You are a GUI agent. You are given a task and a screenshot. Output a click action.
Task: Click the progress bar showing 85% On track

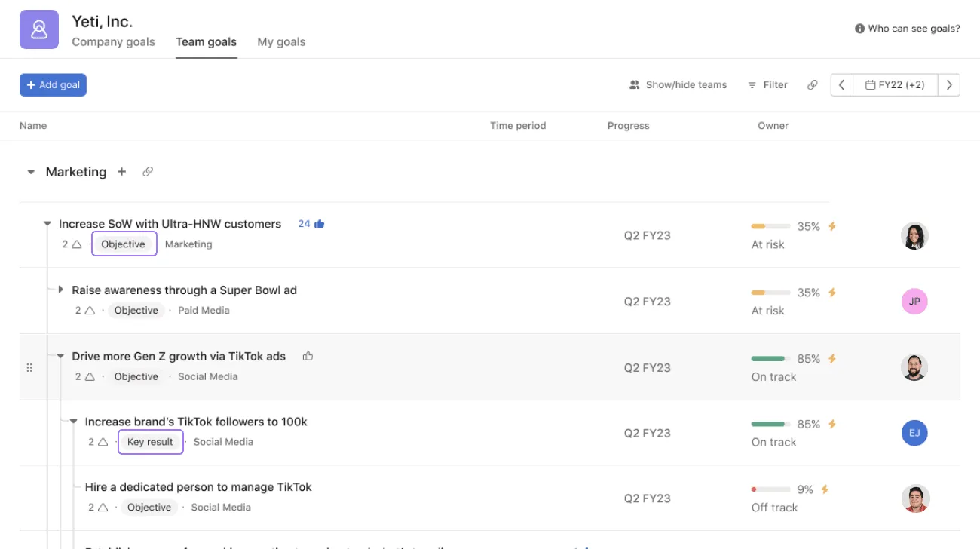point(770,358)
